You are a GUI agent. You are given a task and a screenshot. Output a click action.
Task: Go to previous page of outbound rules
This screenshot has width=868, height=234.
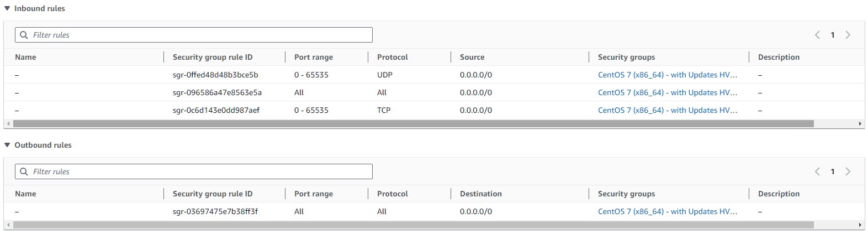pyautogui.click(x=817, y=171)
